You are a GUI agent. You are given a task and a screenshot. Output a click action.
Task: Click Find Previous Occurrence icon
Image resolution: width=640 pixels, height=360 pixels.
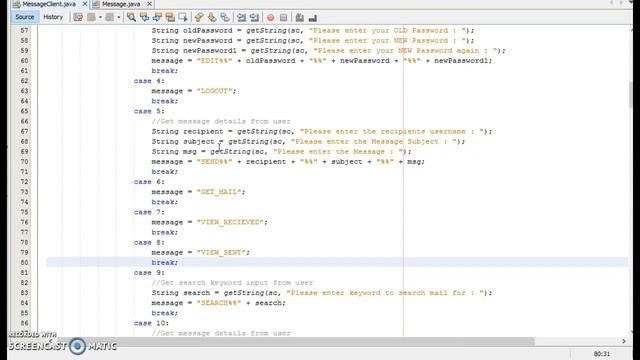[x=144, y=18]
